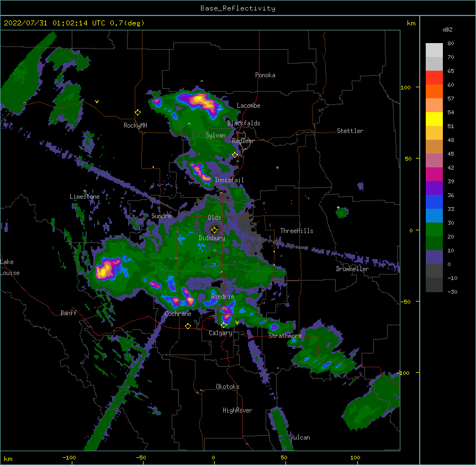The width and height of the screenshot is (476, 465).
Task: Pick the light blue swatch above 30
Action: (x=434, y=215)
